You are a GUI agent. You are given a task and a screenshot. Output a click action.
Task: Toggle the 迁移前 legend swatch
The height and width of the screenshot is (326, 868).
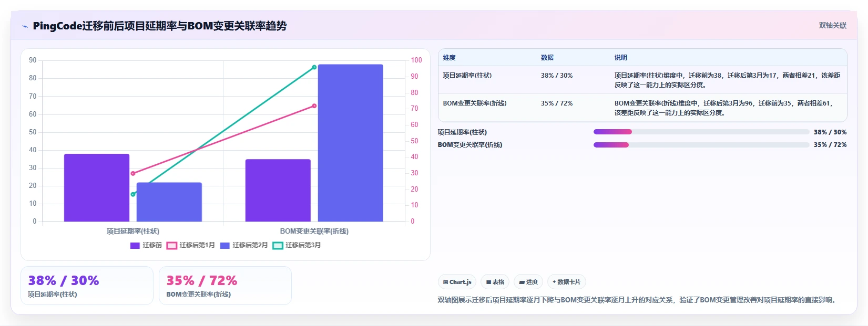pos(135,246)
